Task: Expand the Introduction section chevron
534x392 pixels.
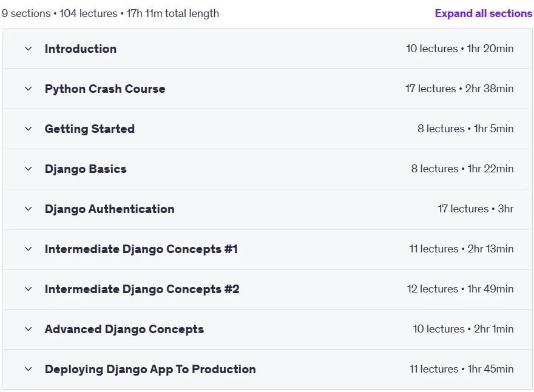Action: [x=29, y=49]
